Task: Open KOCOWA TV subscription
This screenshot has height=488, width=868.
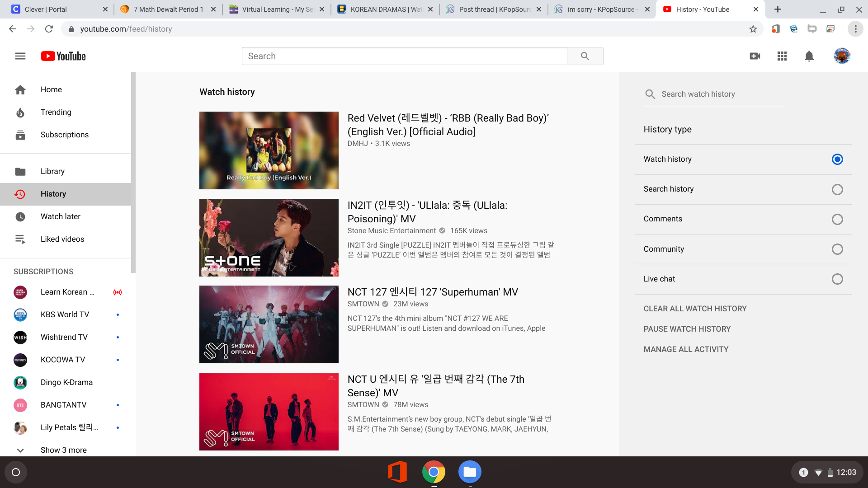Action: pos(66,360)
